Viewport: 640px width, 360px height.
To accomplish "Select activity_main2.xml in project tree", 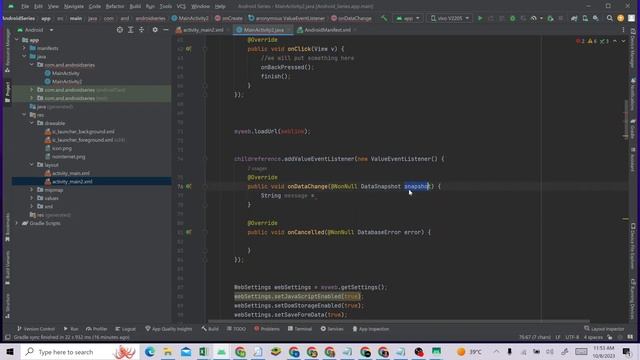I will (x=72, y=181).
